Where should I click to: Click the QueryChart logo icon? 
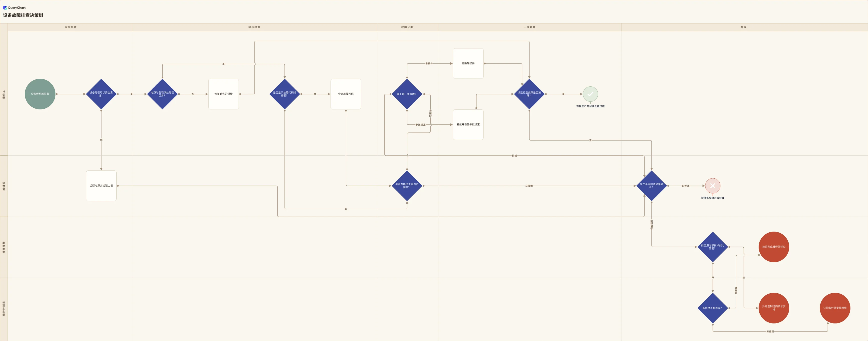tap(5, 7)
